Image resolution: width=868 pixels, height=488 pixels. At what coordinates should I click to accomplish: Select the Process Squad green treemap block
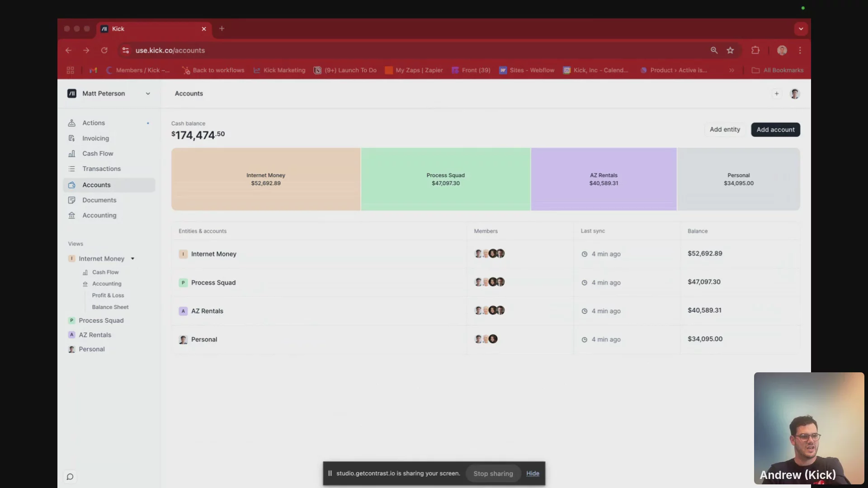pos(446,179)
